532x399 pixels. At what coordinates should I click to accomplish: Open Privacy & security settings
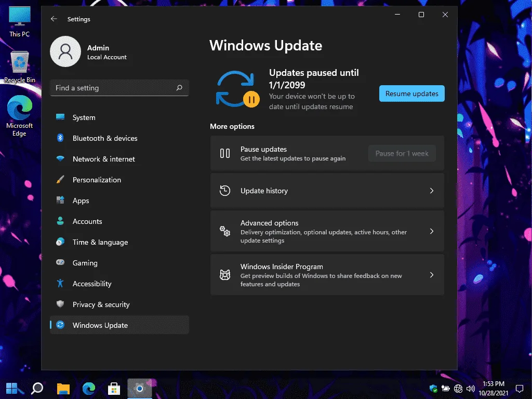tap(119, 304)
